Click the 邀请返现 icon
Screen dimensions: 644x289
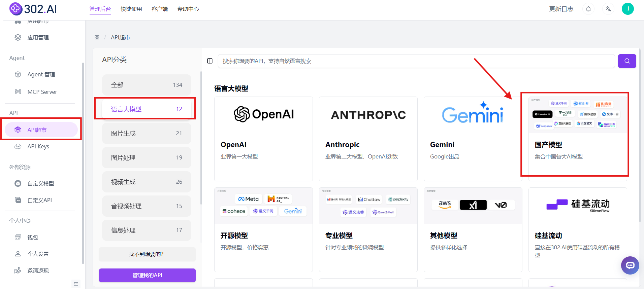[x=18, y=270]
